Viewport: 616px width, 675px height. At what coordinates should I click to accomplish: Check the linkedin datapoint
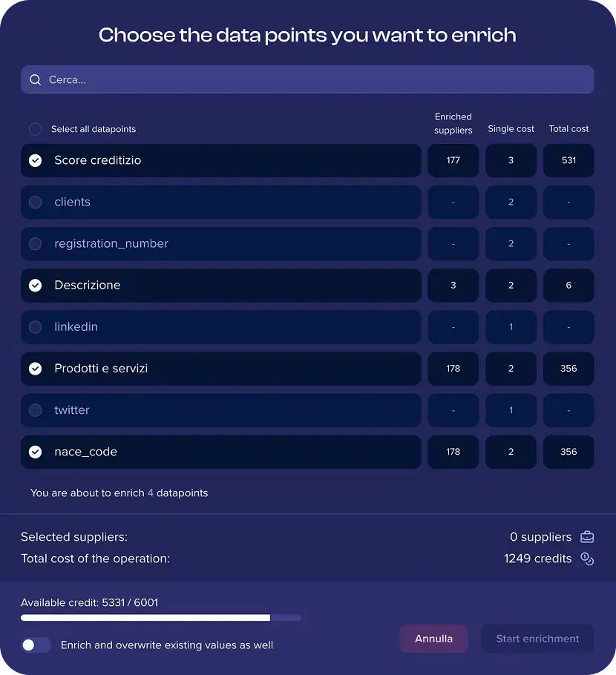[x=35, y=326]
